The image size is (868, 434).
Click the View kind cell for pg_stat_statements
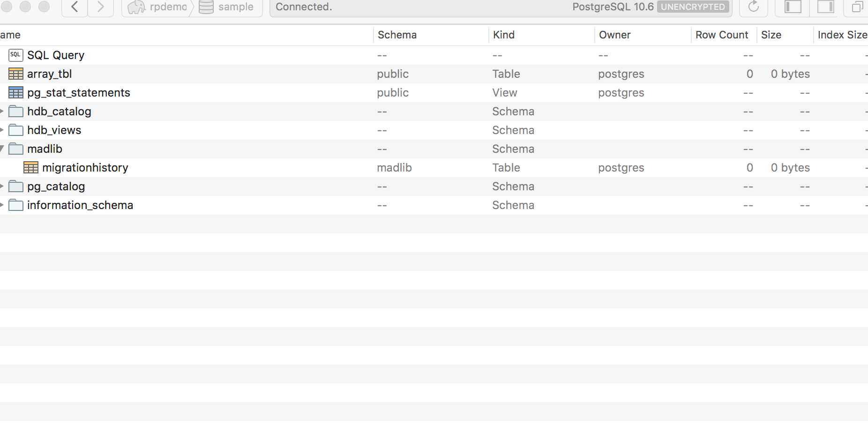pos(505,93)
